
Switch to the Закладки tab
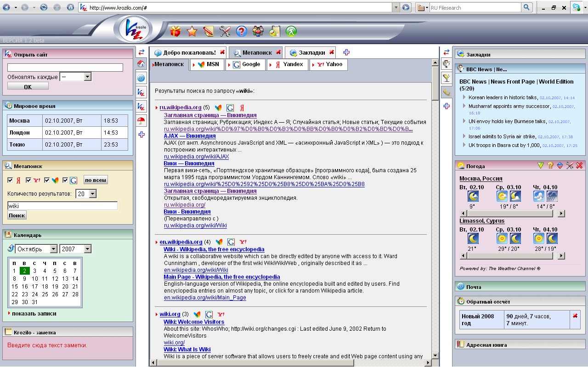click(x=311, y=52)
